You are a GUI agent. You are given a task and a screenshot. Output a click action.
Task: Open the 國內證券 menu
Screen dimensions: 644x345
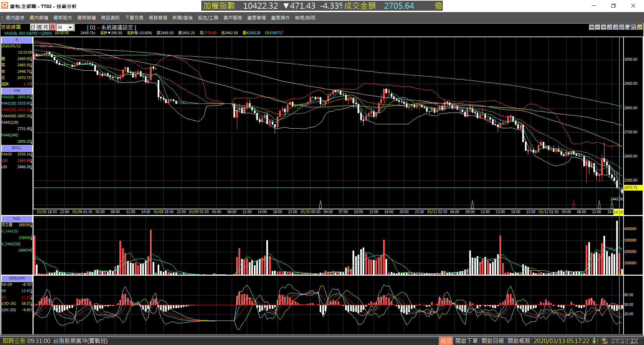click(x=15, y=18)
